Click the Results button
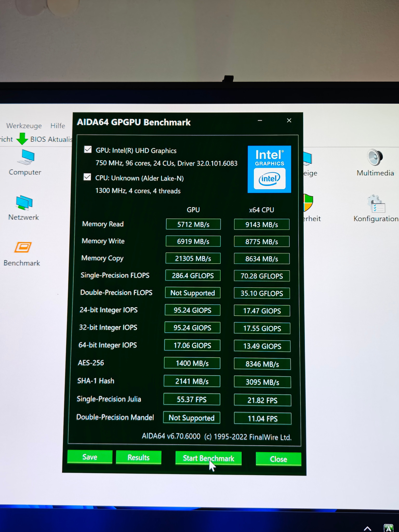The height and width of the screenshot is (532, 399). (139, 457)
